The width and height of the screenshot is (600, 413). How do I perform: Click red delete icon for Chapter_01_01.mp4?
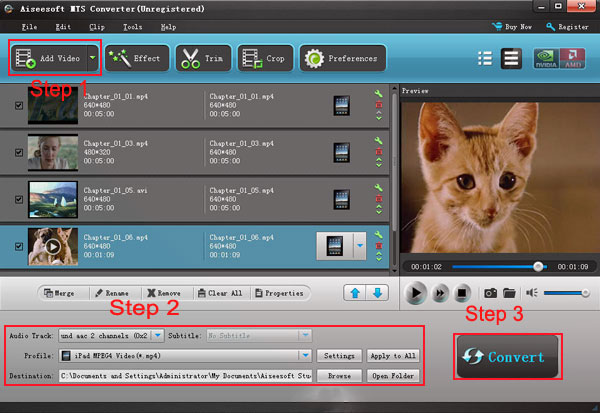pos(378,104)
